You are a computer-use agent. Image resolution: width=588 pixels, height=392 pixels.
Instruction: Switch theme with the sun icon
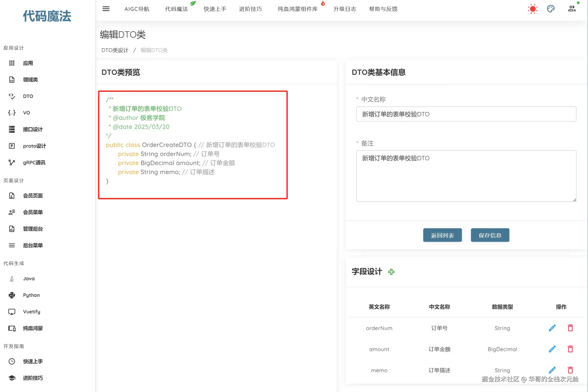[x=532, y=9]
